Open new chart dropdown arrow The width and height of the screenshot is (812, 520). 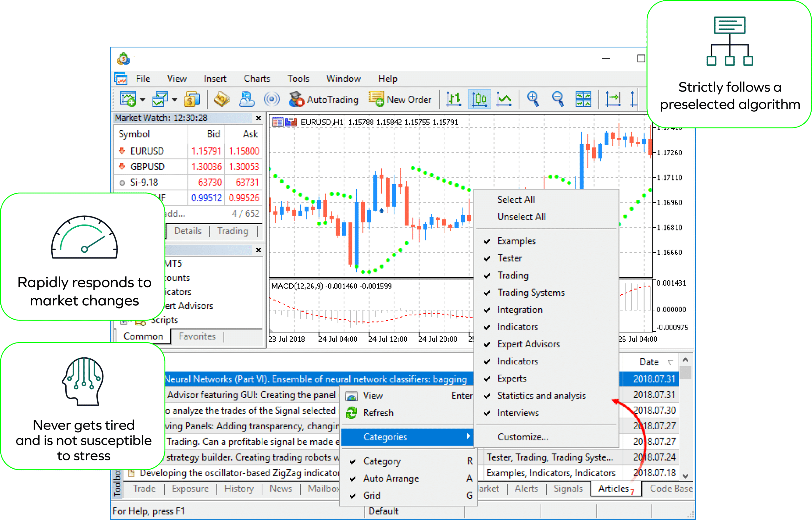[142, 100]
